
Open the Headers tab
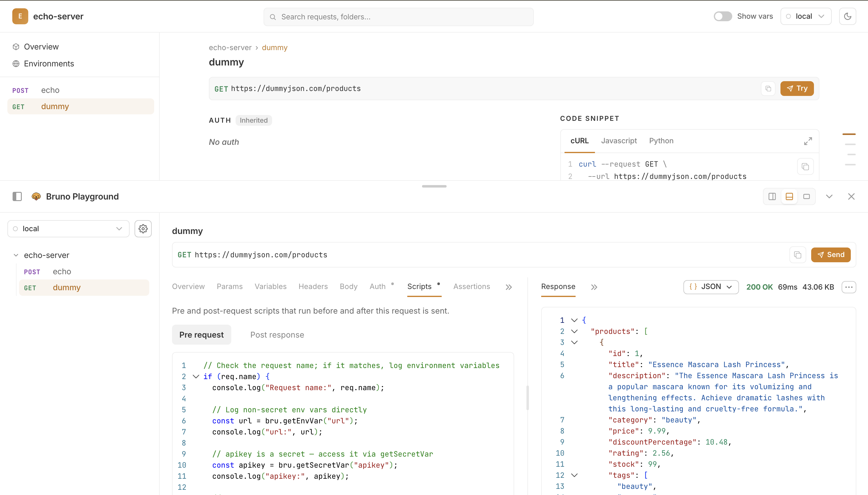coord(313,287)
